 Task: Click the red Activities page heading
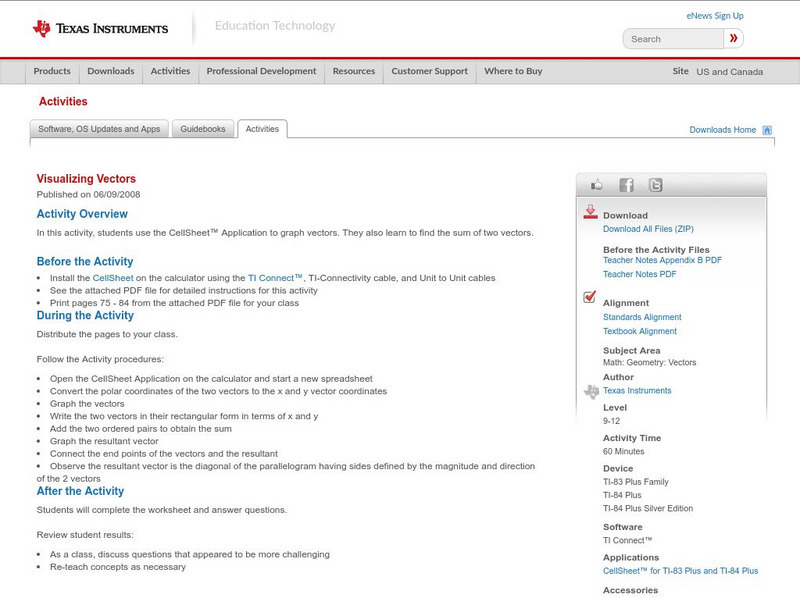63,102
